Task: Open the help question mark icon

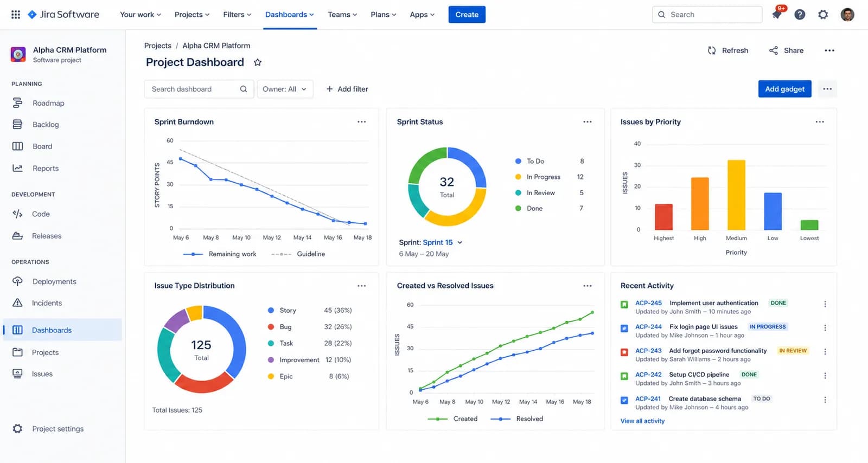Action: click(800, 15)
